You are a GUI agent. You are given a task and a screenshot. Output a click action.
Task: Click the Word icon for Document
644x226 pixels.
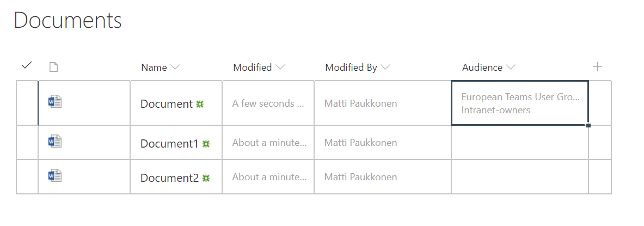(55, 102)
